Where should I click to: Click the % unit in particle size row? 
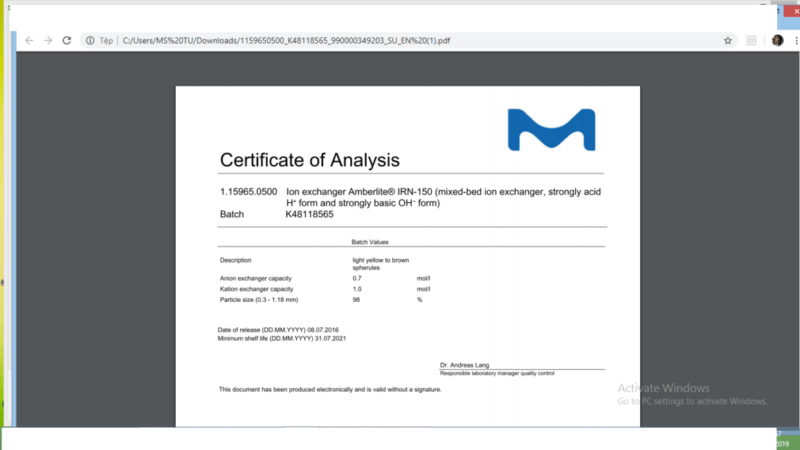pos(419,300)
